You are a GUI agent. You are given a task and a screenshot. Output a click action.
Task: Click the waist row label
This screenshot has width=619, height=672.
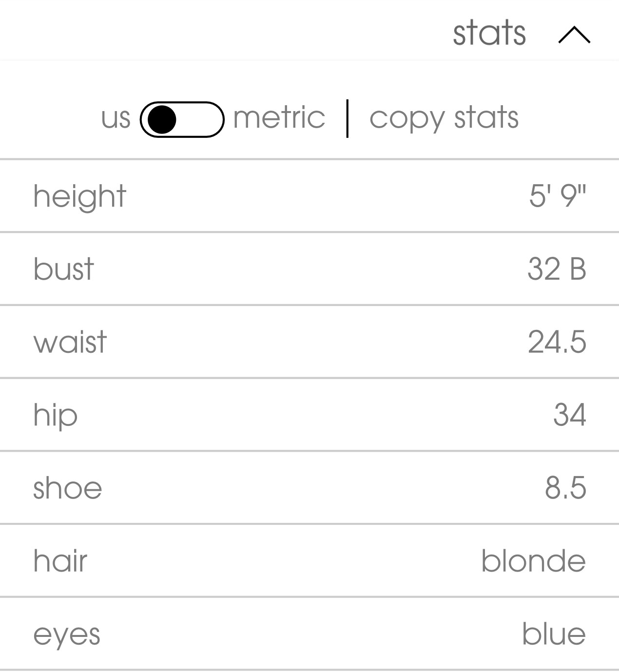(x=70, y=342)
